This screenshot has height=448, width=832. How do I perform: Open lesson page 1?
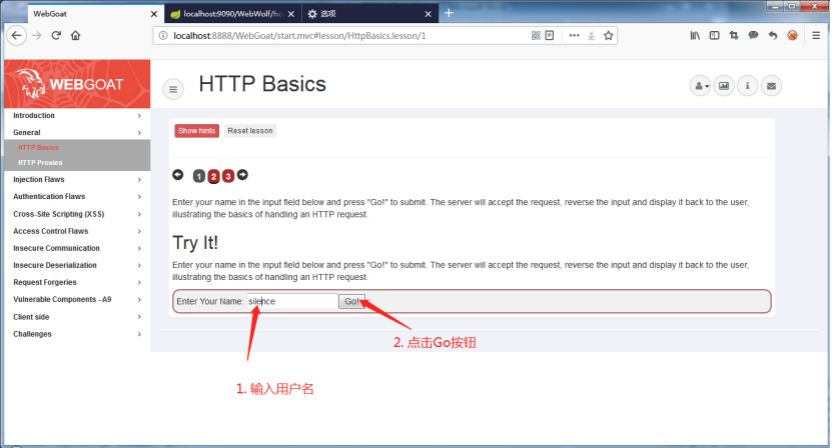click(198, 176)
